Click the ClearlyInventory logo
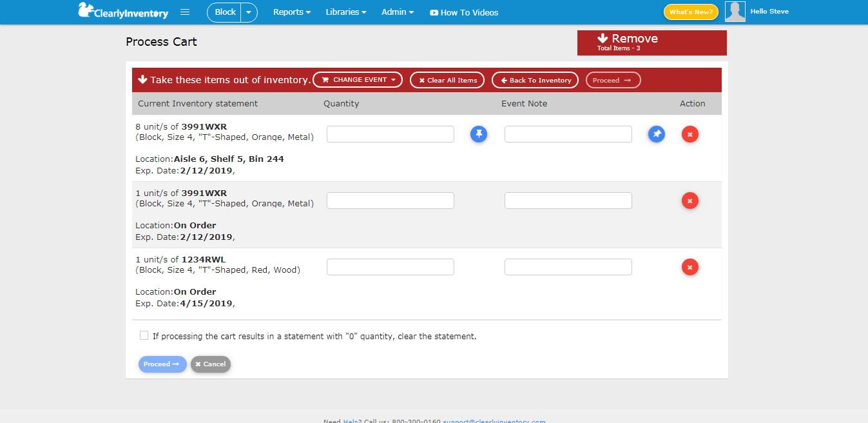This screenshot has height=423, width=868. point(123,11)
